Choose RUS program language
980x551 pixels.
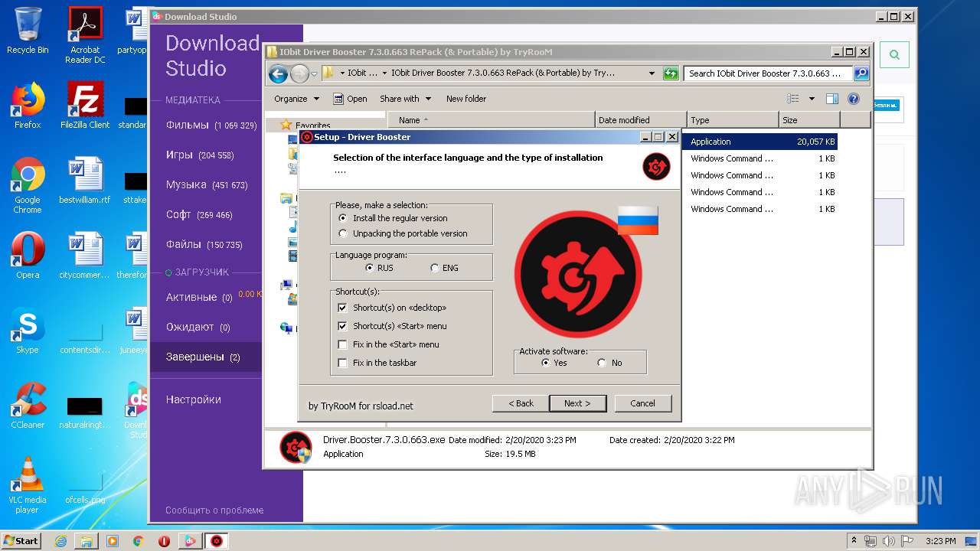tap(379, 268)
